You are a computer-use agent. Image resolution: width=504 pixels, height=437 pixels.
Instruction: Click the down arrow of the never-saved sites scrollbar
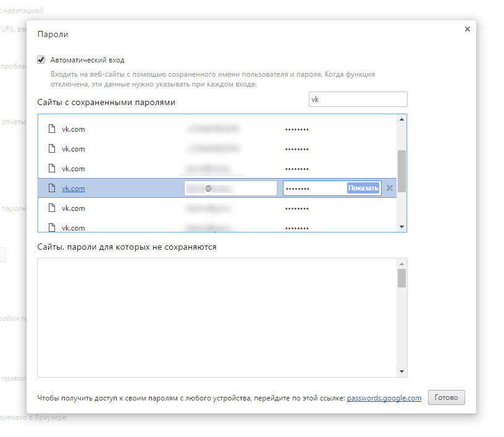pos(401,371)
